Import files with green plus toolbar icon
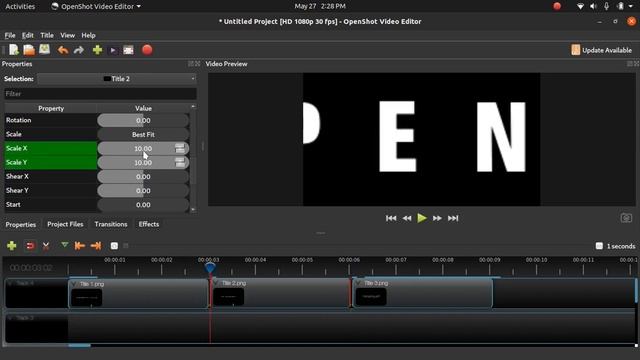 click(x=97, y=50)
